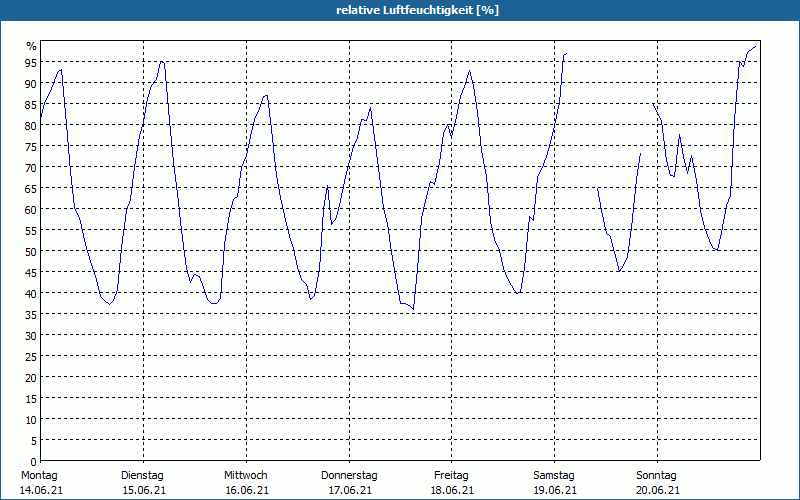Select the 'Samstag' day label
The width and height of the screenshot is (800, 500).
[554, 475]
